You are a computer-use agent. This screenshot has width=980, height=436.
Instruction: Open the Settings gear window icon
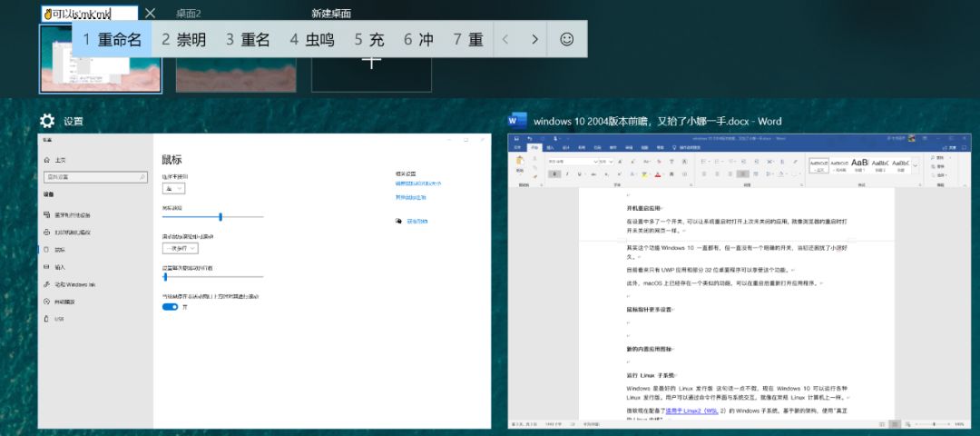tap(47, 121)
